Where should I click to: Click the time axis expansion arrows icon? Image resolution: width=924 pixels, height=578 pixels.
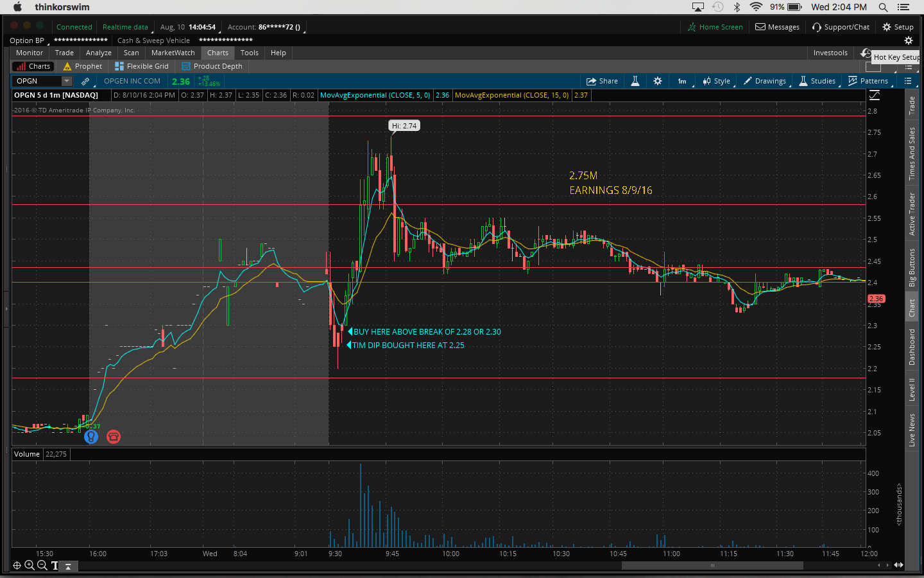[899, 565]
